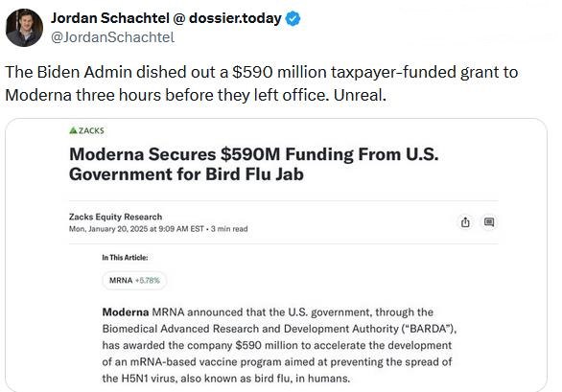Click the 3 min read indicator
Viewport: 562px width, 392px height.
point(229,229)
